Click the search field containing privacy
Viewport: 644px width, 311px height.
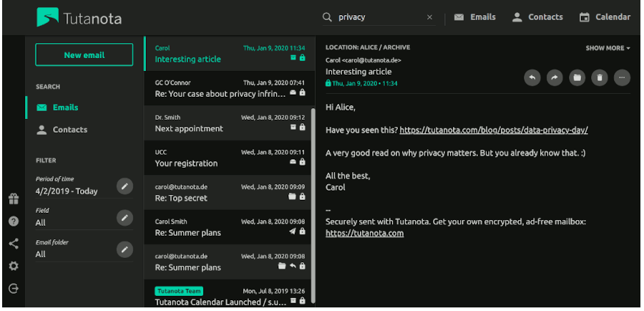point(379,17)
